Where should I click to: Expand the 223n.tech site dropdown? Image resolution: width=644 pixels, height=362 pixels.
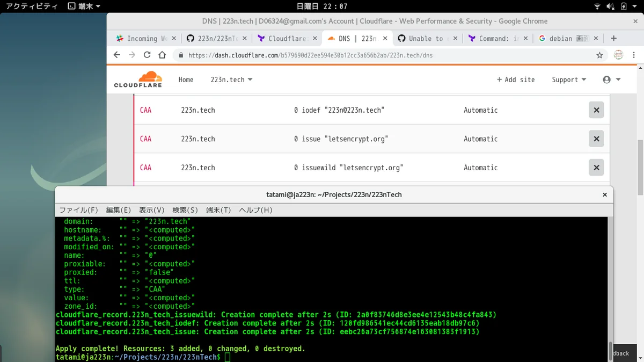coord(231,79)
